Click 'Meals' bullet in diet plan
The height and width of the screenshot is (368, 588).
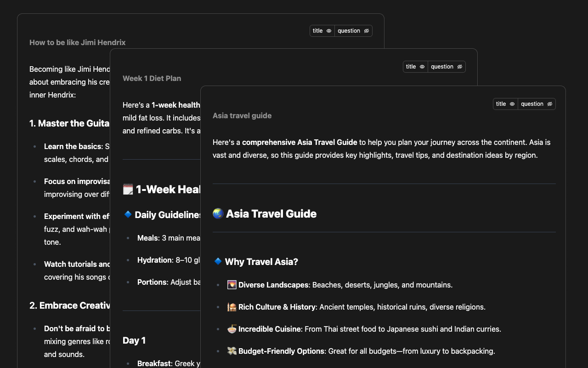coord(148,238)
